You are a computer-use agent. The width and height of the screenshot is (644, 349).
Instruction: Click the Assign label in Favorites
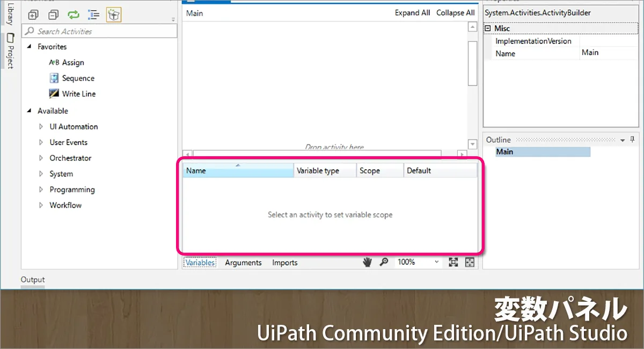tap(73, 62)
